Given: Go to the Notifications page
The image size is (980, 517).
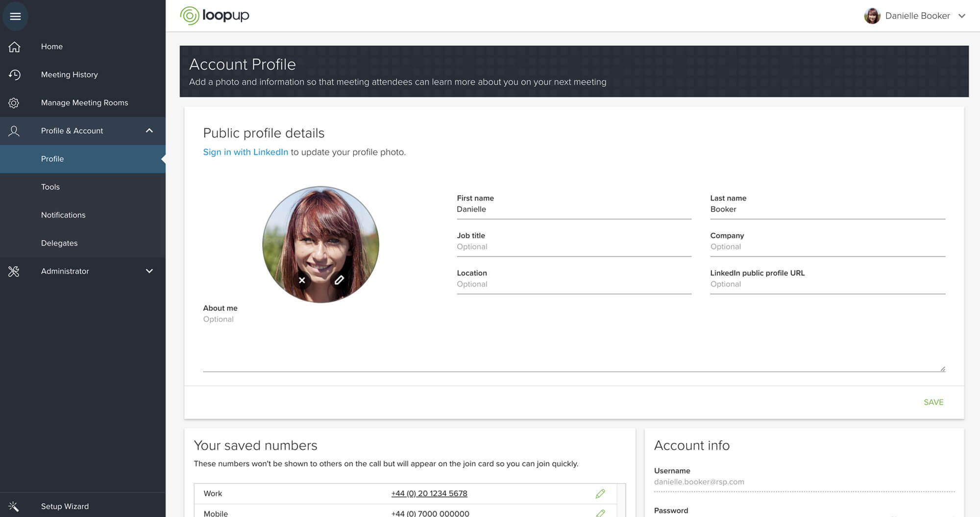Looking at the screenshot, I should 63,215.
